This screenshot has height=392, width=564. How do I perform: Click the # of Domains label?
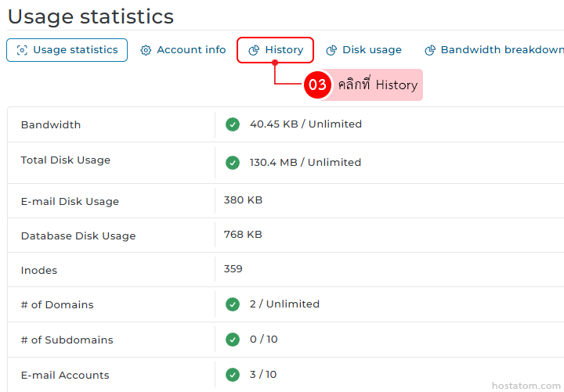point(57,304)
